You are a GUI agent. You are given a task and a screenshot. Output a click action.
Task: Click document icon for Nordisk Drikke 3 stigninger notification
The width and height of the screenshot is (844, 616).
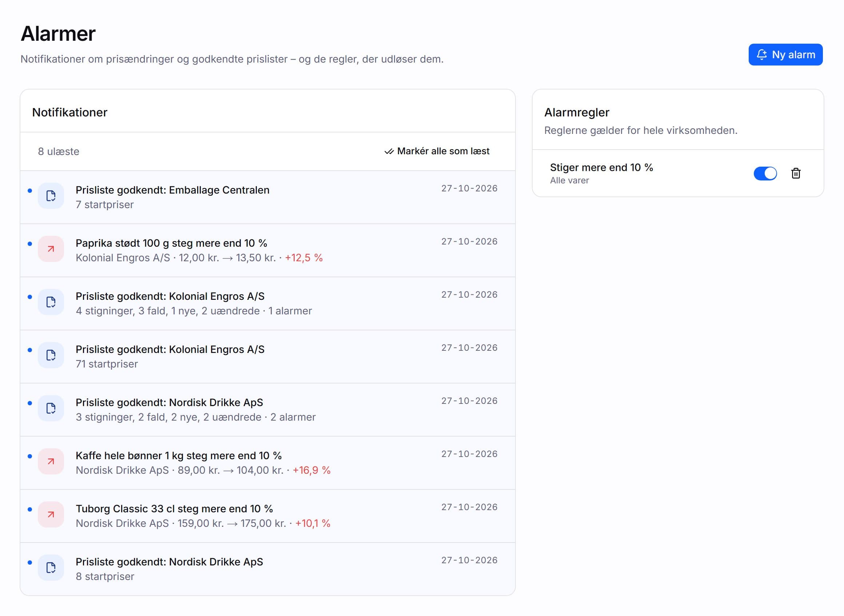click(51, 408)
